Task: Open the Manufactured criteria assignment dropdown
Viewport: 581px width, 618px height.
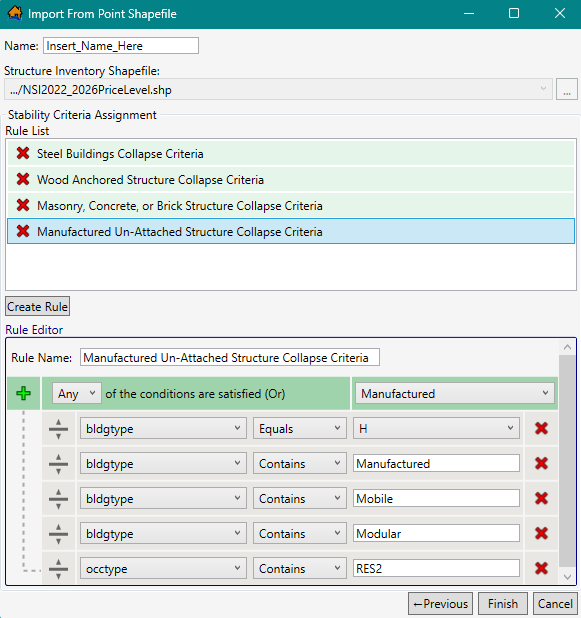Action: tap(454, 393)
